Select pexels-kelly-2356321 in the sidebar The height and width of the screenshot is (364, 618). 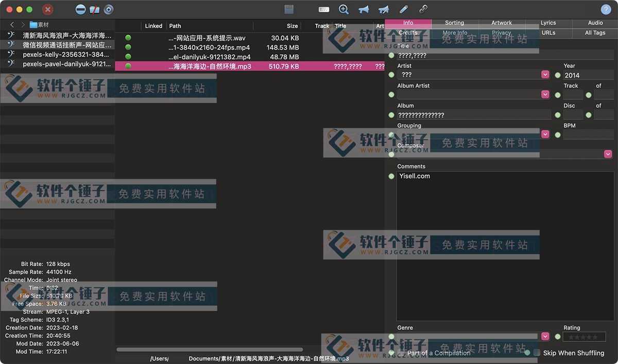57,54
